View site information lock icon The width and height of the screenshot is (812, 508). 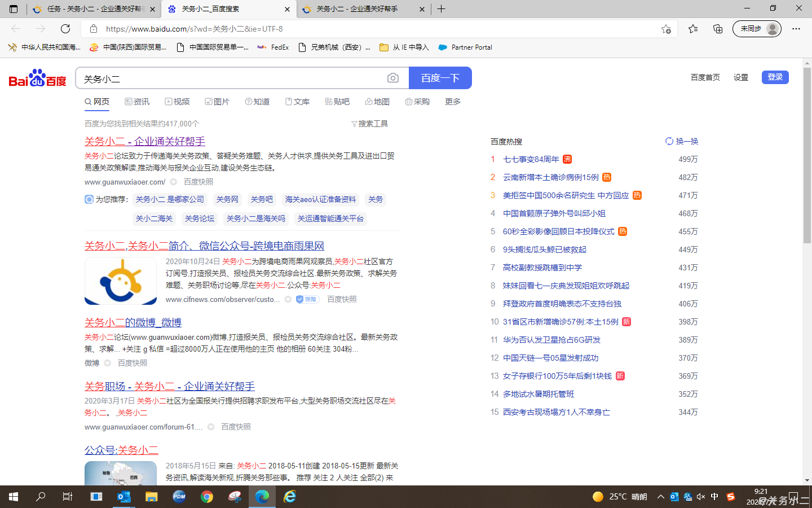pos(94,29)
